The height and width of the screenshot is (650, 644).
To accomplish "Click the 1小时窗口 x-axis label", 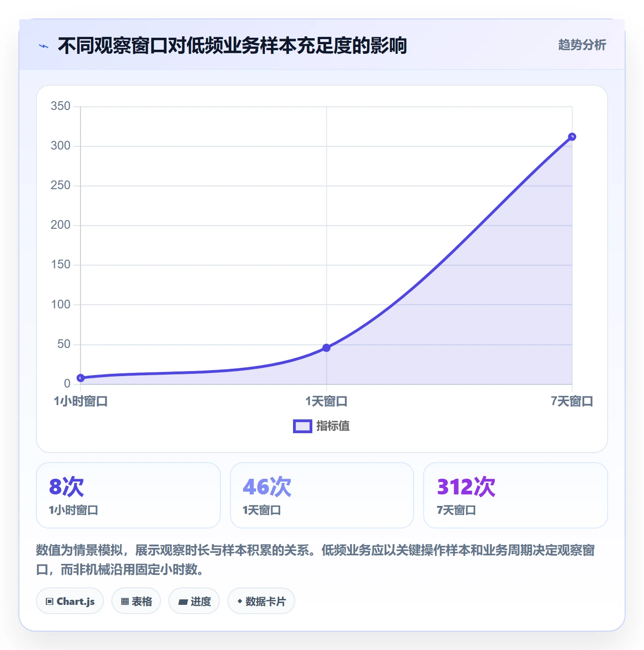I will click(x=80, y=401).
